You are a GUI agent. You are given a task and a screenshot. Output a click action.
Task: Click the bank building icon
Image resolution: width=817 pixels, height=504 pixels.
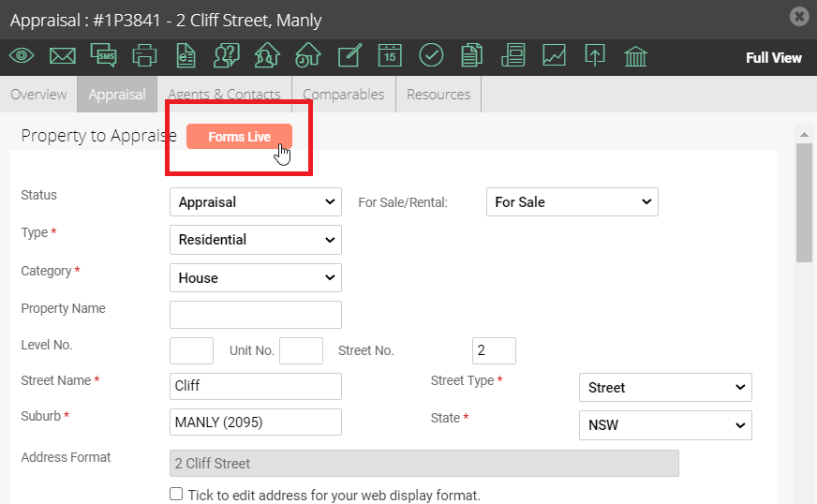(635, 56)
